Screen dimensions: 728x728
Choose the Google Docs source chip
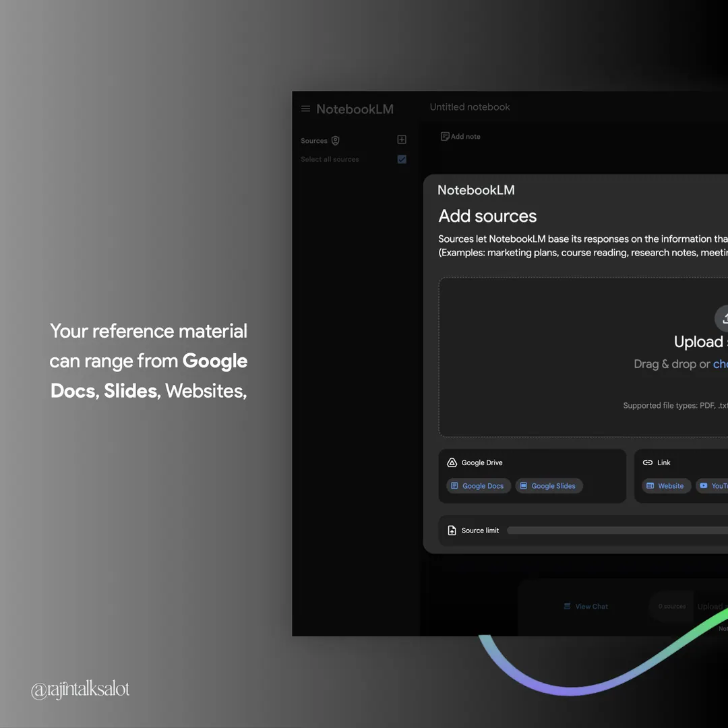point(478,485)
